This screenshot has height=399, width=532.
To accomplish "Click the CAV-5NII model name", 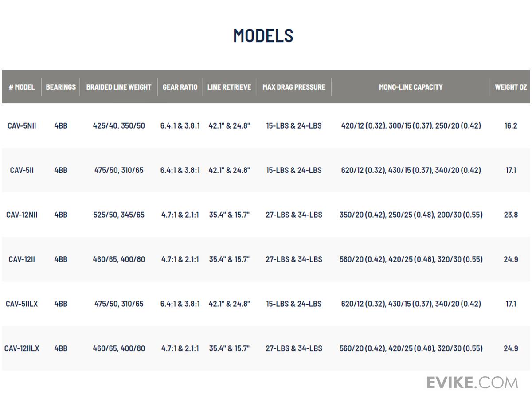I will 22,125.
